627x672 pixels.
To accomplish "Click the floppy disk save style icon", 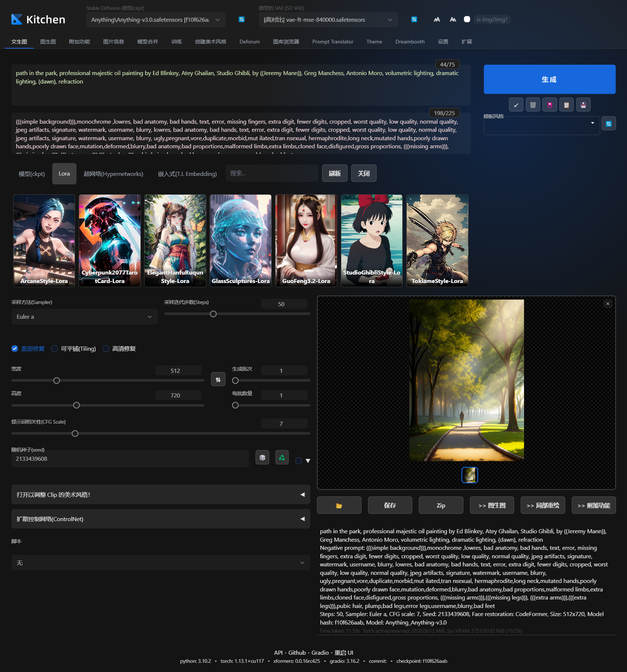I will point(583,105).
